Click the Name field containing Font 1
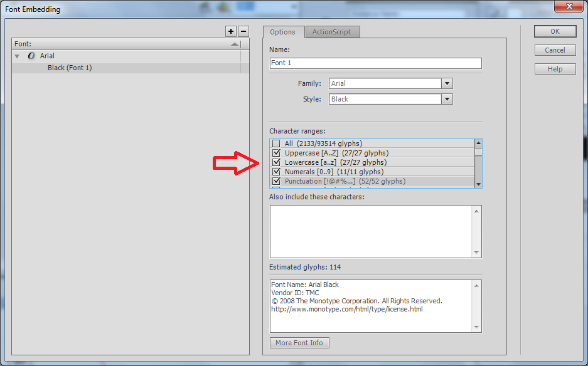 (375, 63)
